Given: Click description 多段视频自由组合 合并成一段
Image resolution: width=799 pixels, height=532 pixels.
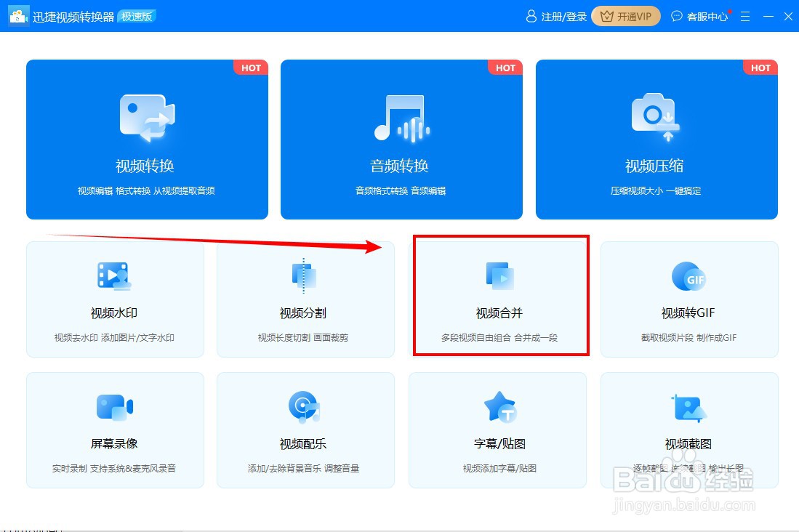Looking at the screenshot, I should tap(499, 338).
